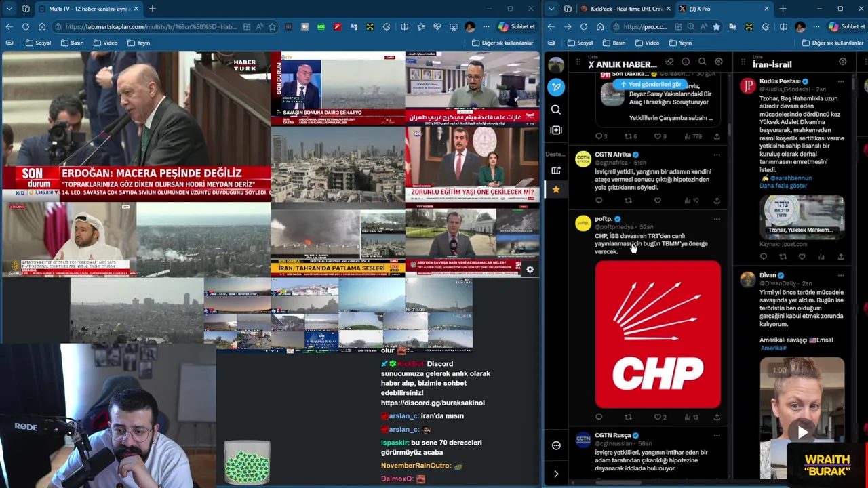Open more menu of Divan post
Image resolution: width=868 pixels, height=488 pixels.
(841, 275)
